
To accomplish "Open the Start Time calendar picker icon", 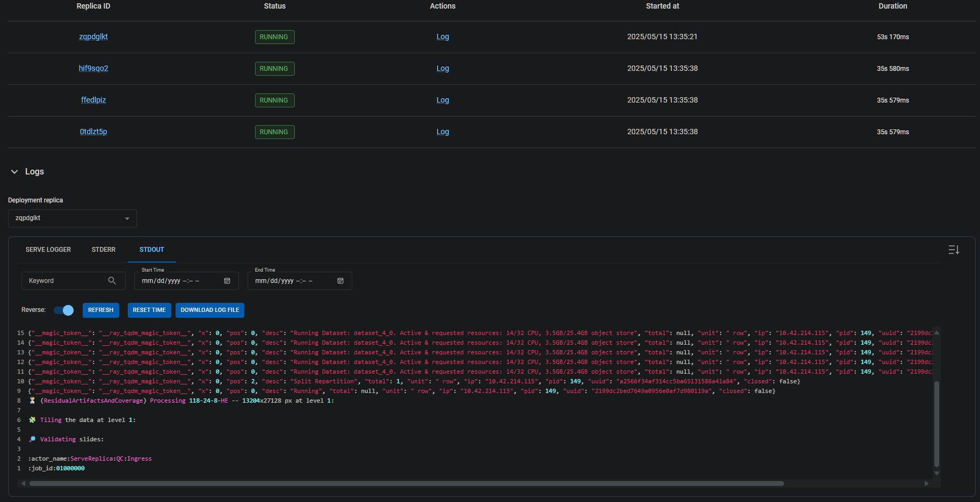I will [x=227, y=281].
